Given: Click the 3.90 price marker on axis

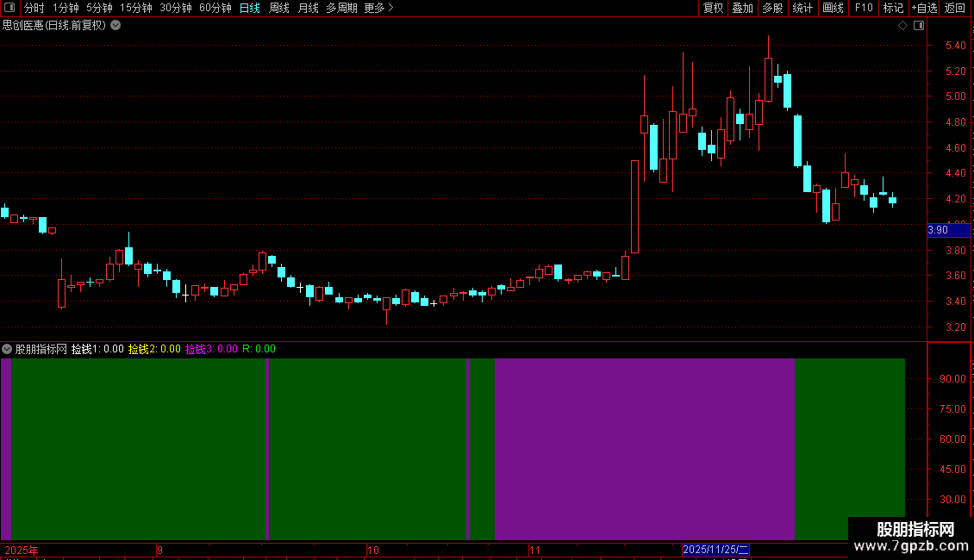Looking at the screenshot, I should coord(948,230).
